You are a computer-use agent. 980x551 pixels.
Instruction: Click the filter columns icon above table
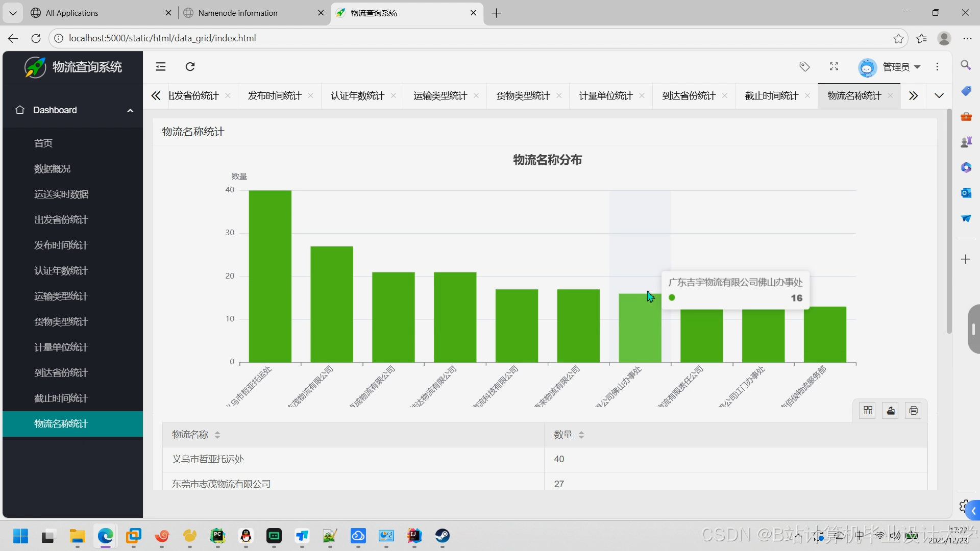click(868, 411)
